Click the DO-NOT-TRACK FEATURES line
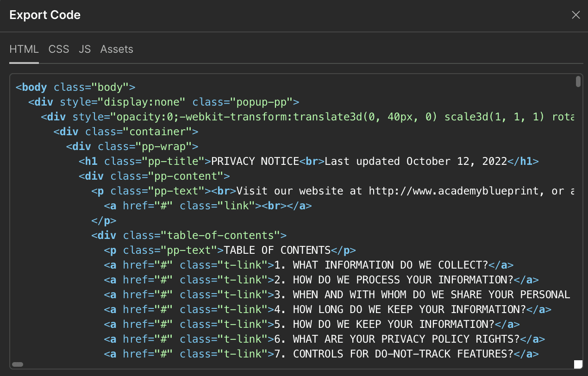This screenshot has width=588, height=376. 321,354
